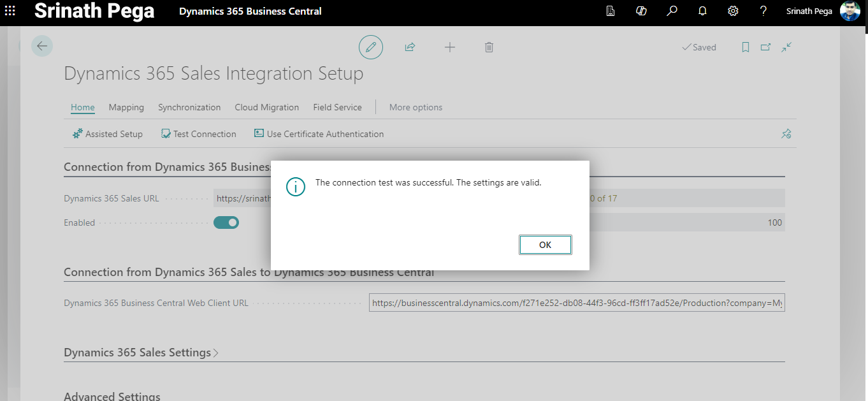
Task: Click the plus icon to create new
Action: click(x=450, y=47)
